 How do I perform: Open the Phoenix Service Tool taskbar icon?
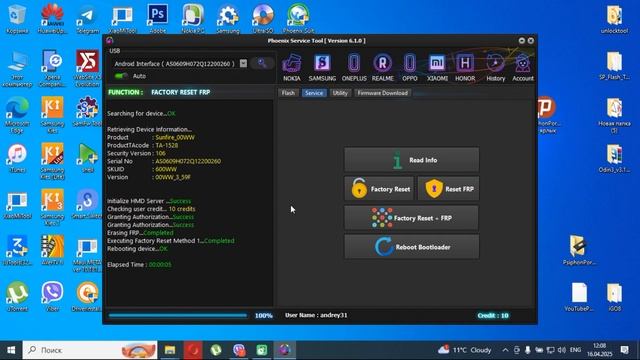coord(284,350)
